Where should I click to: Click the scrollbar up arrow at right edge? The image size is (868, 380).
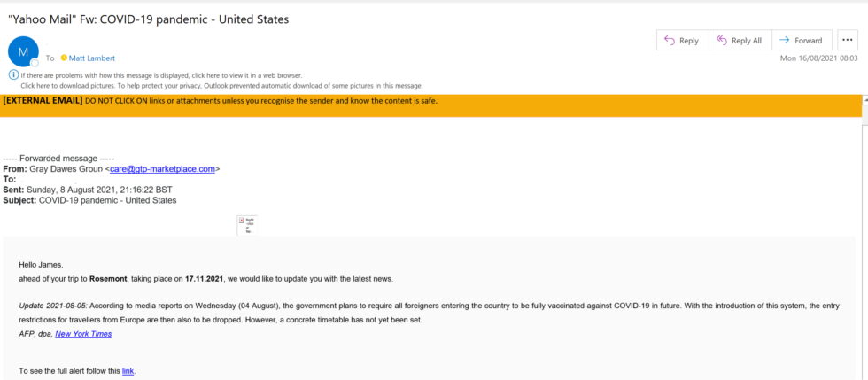864,101
